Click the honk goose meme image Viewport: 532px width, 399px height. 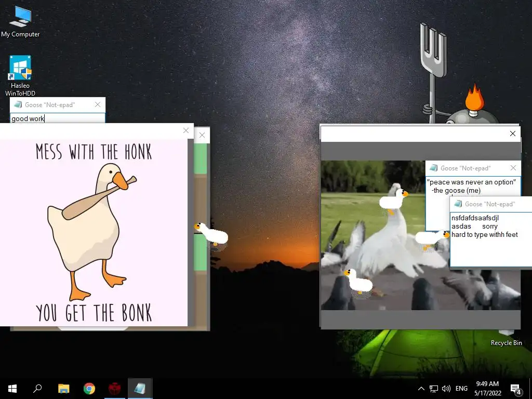pyautogui.click(x=94, y=232)
